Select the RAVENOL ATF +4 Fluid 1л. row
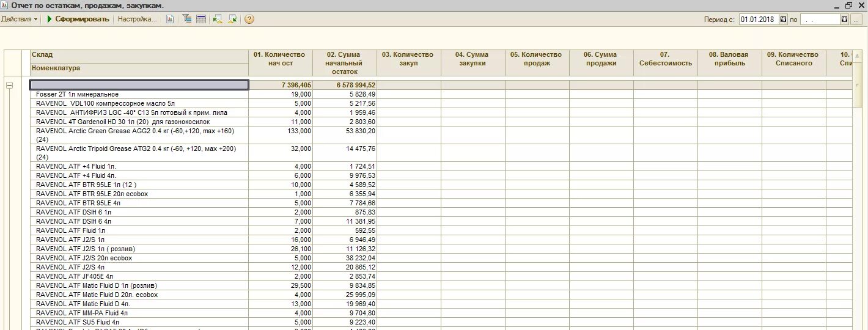 [139, 166]
